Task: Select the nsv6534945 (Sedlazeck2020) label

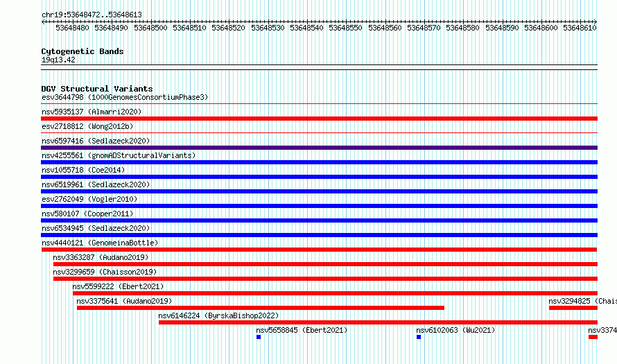Action: 96,228
